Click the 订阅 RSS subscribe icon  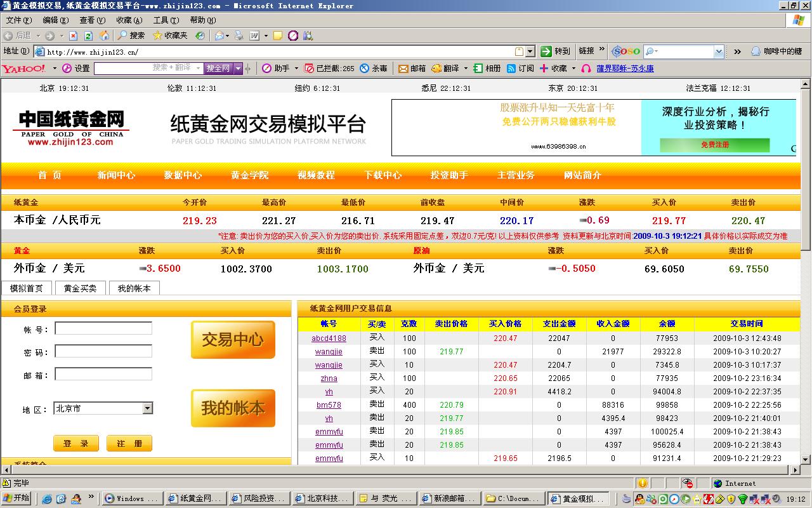pos(511,68)
